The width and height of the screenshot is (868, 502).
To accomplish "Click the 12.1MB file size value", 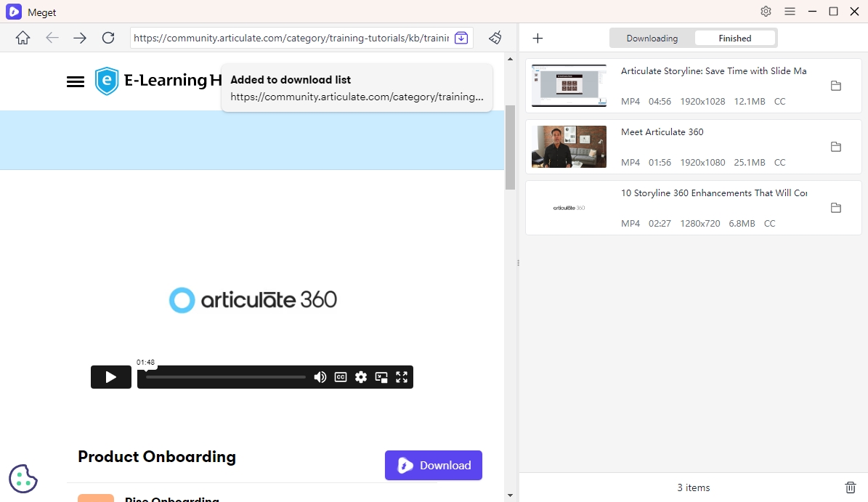I will 750,101.
